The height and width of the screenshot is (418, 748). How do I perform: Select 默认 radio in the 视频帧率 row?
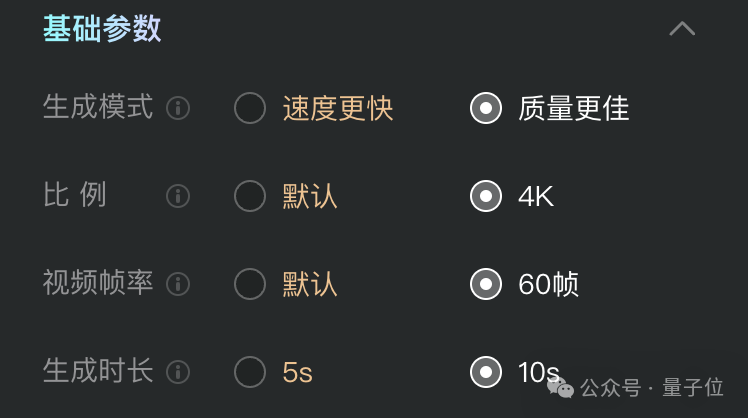(250, 284)
